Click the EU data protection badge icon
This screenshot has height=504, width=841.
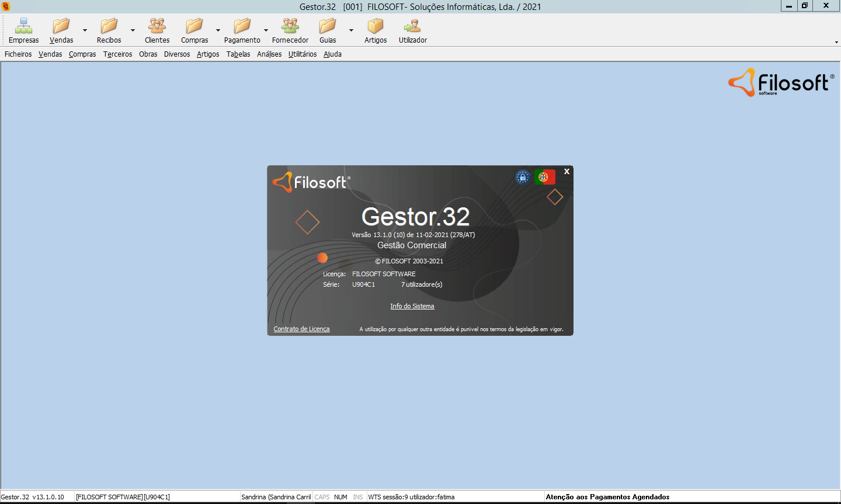click(x=523, y=177)
